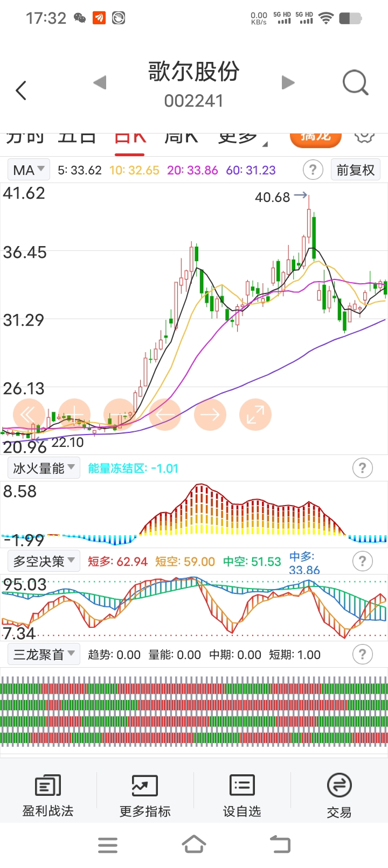This screenshot has width=388, height=868.
Task: Tap the 量能 0.00 value
Action: [175, 655]
